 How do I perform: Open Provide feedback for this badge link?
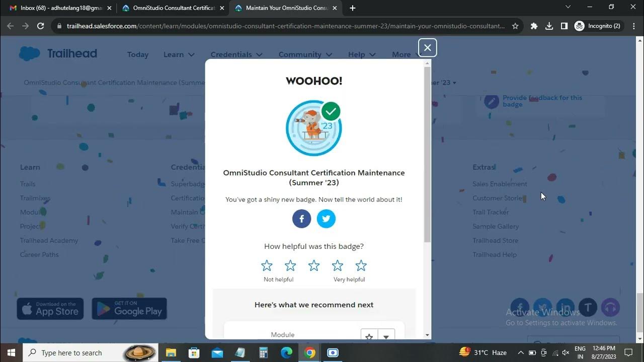(542, 101)
